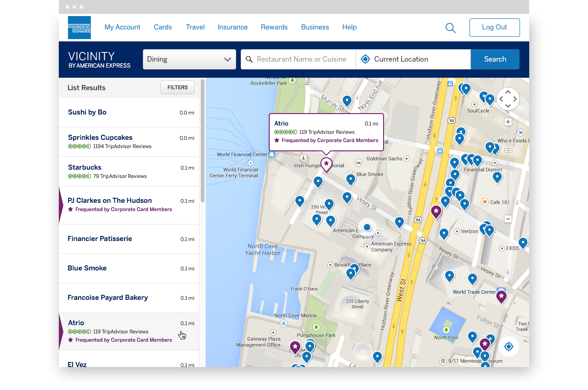
Task: Open the Business menu
Action: coord(315,27)
